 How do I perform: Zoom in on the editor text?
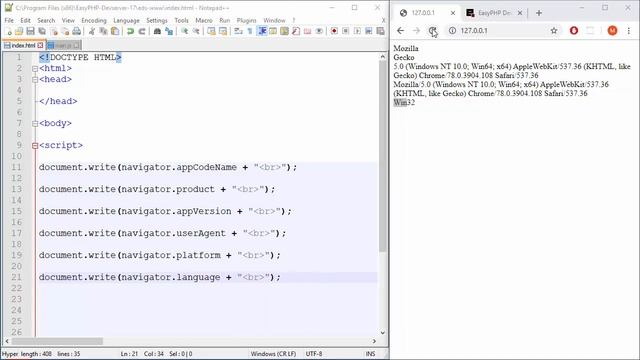tap(184, 31)
